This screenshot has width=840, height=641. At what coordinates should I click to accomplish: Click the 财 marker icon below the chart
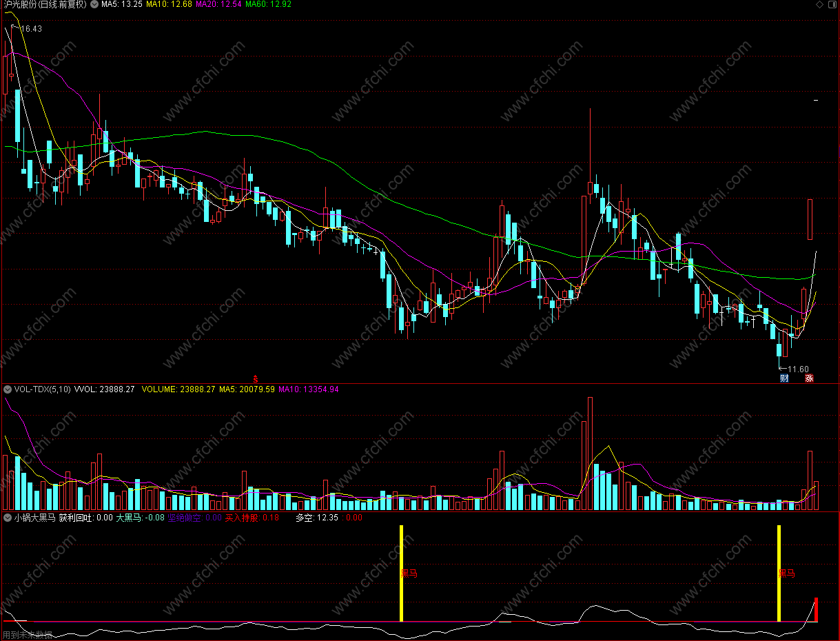pyautogui.click(x=783, y=378)
